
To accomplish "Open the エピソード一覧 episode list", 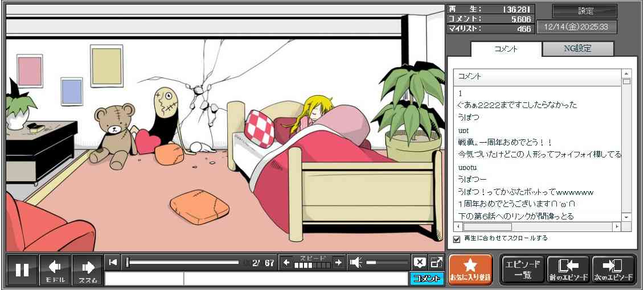I will coord(523,270).
